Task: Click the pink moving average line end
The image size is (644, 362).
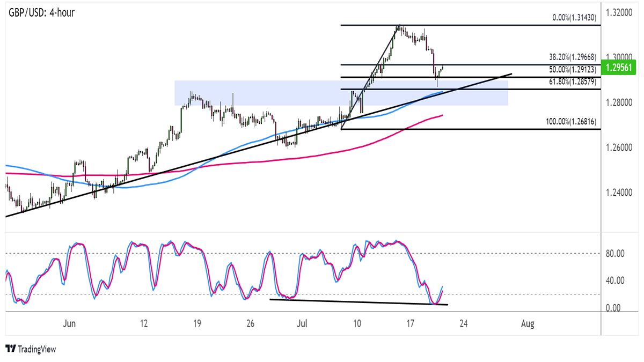Action: pyautogui.click(x=441, y=115)
